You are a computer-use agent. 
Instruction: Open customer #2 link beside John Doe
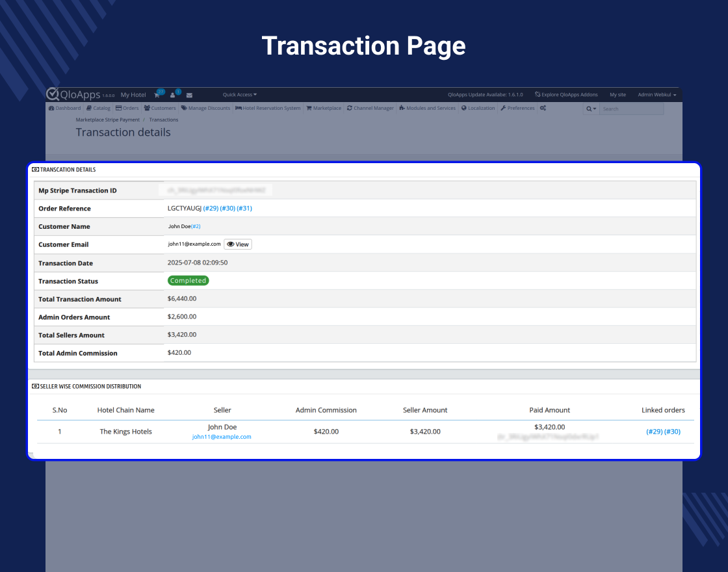coord(196,227)
